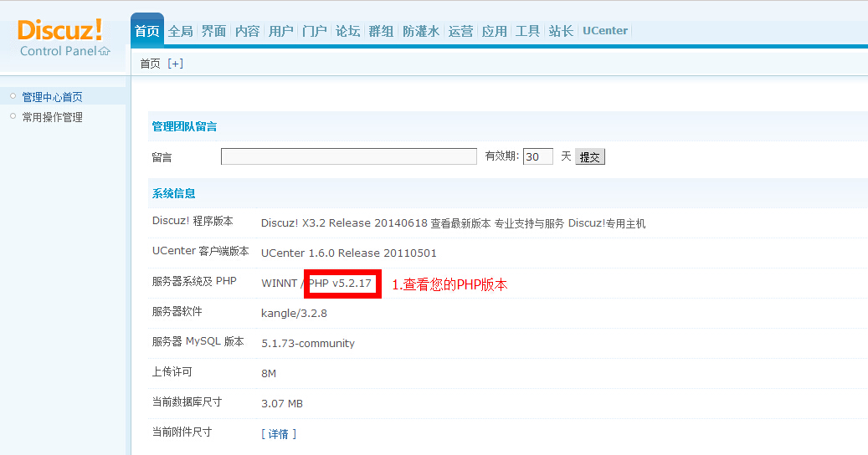
Task: Open the Discuz!专用主机 link
Action: coord(607,223)
